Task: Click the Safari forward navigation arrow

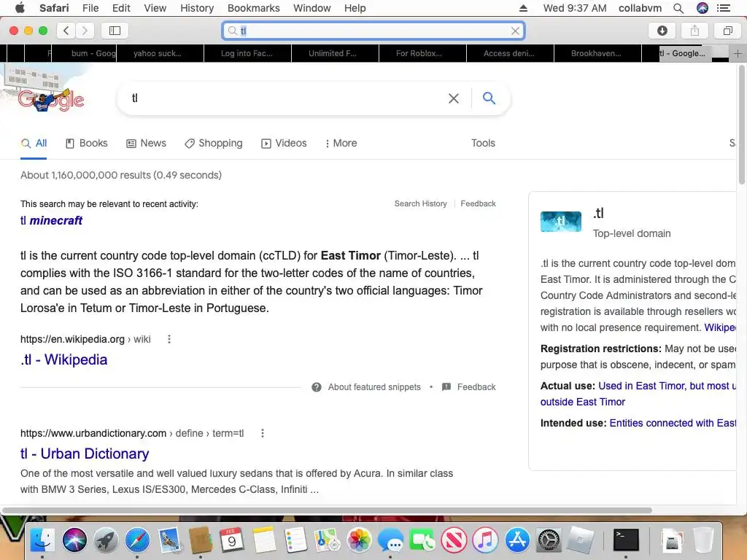Action: coord(85,31)
